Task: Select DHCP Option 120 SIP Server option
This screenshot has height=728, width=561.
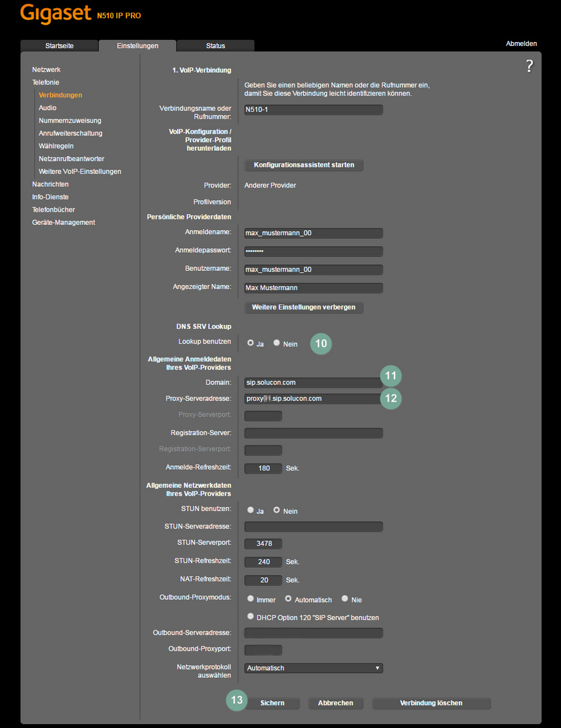Action: pyautogui.click(x=250, y=617)
